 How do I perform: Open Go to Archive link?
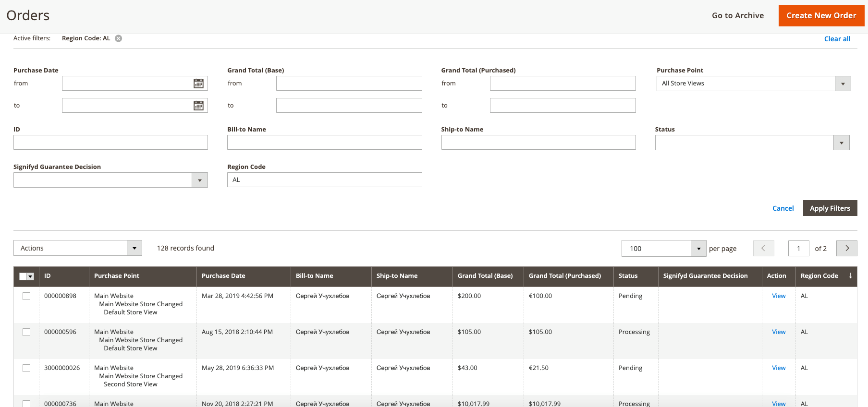[738, 15]
